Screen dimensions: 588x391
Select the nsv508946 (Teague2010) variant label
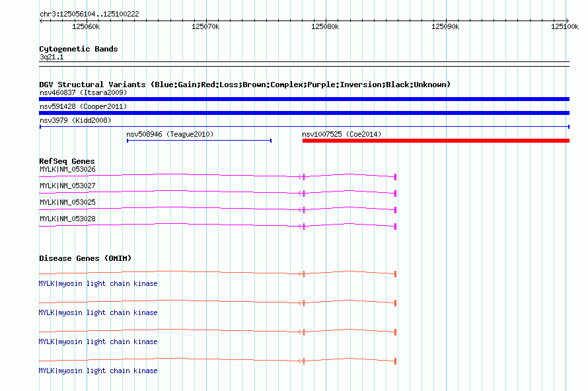[170, 134]
